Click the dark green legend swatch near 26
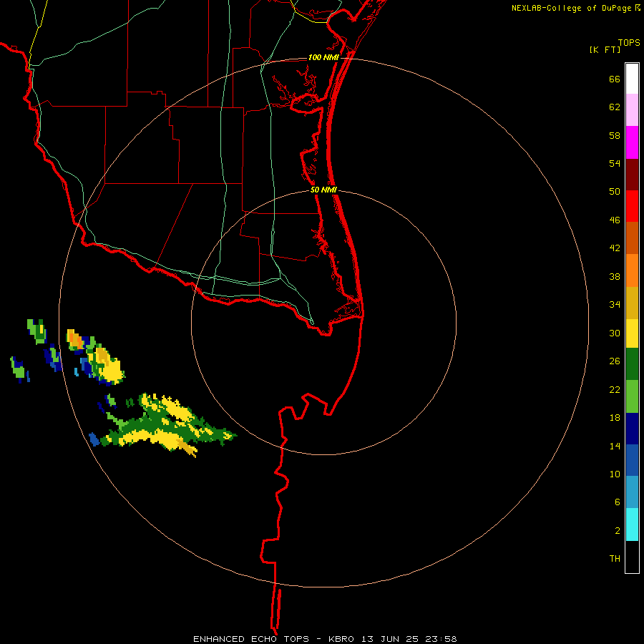 (632, 364)
